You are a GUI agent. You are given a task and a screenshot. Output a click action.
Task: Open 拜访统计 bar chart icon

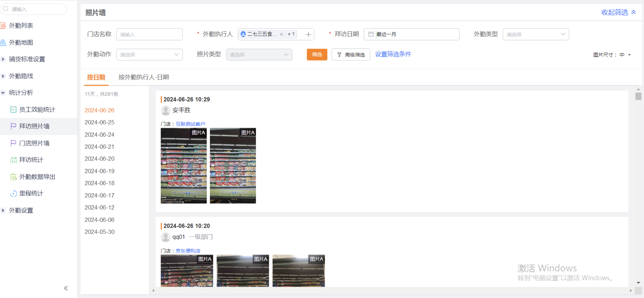13,160
